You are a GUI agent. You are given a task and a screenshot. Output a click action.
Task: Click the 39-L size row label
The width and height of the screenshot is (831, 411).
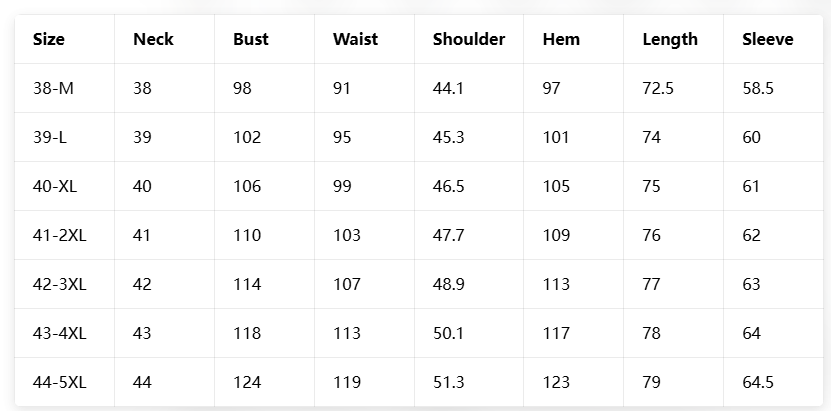[50, 138]
